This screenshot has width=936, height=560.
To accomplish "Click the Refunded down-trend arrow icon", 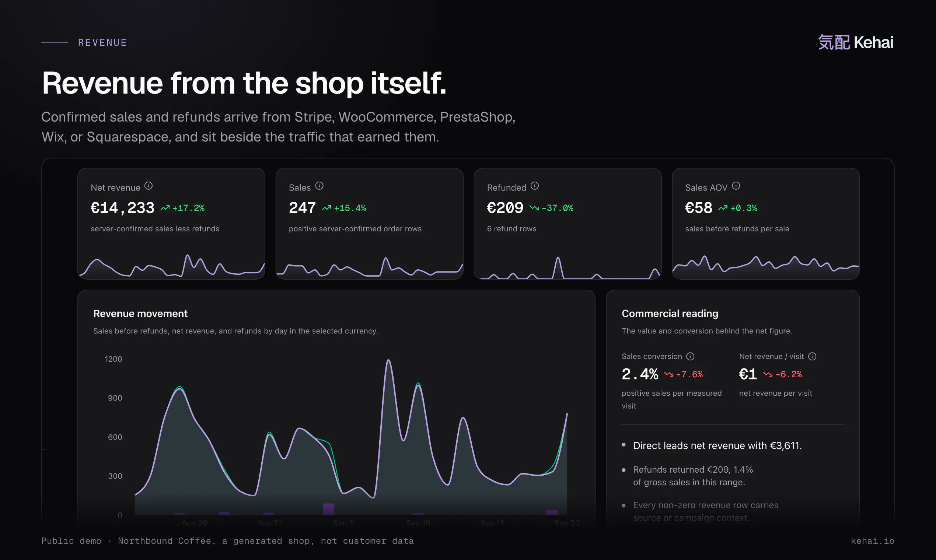I will [534, 208].
